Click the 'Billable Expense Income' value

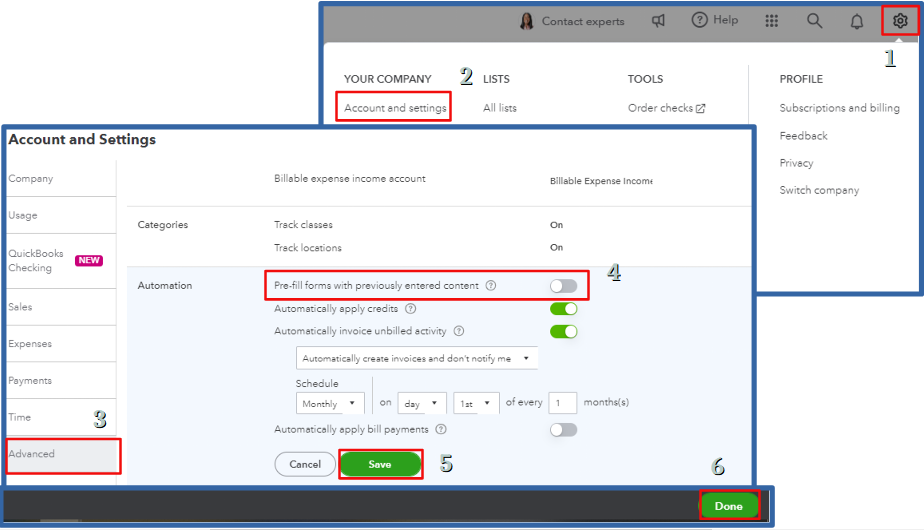click(601, 181)
